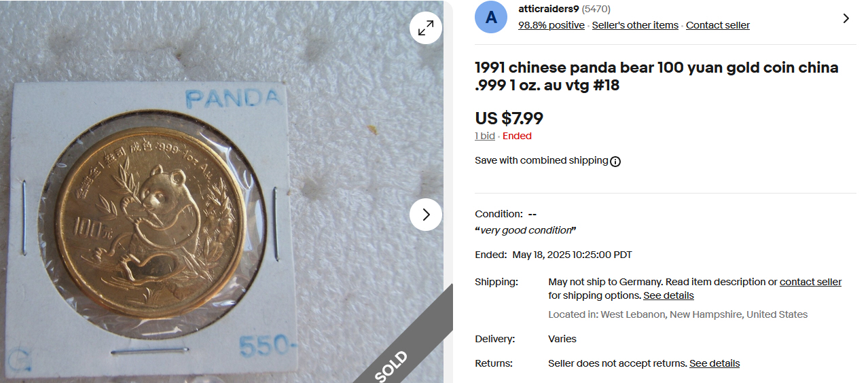
Task: See details for shipping options
Action: click(x=668, y=295)
